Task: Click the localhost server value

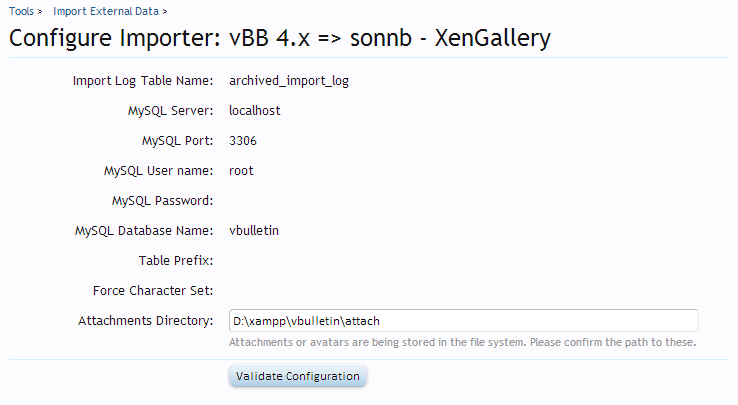Action: click(255, 111)
